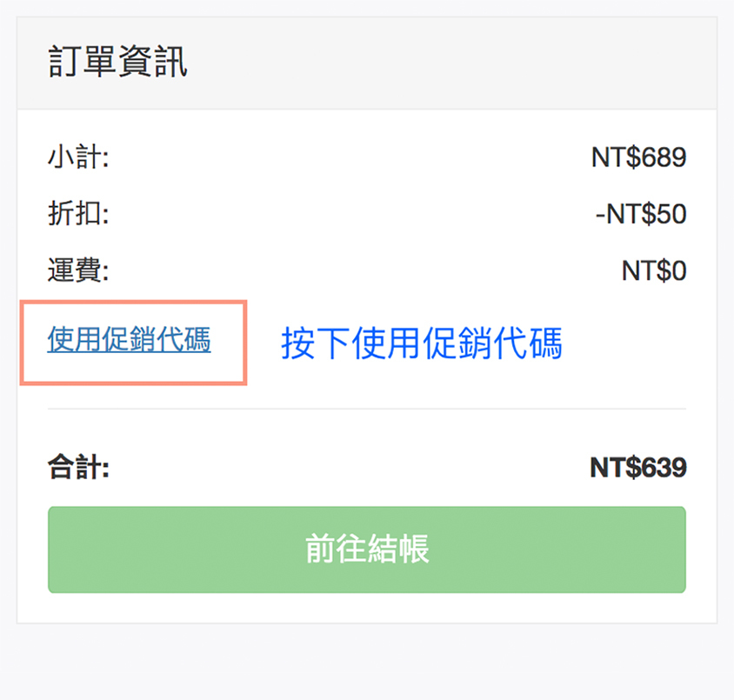734x700 pixels.
Task: Click the NT$689 subtotal amount
Action: click(638, 158)
